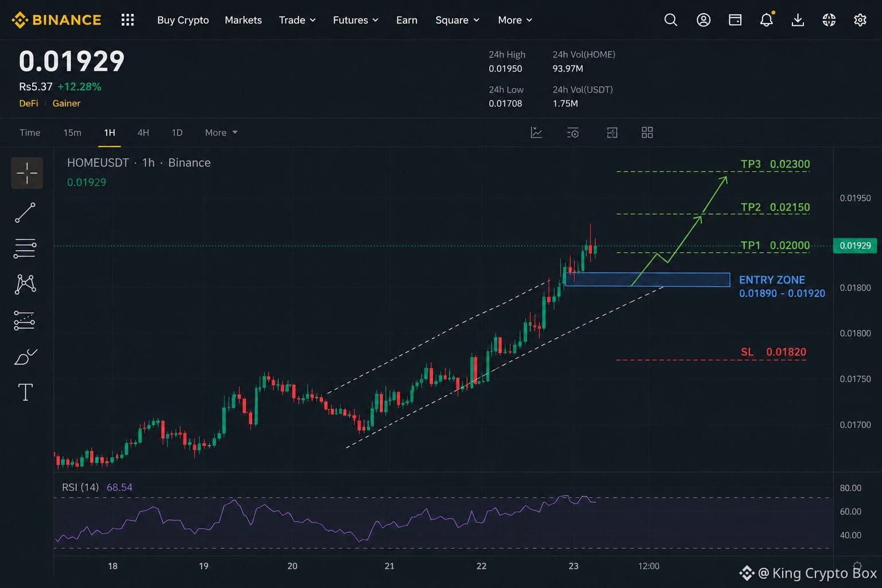The width and height of the screenshot is (882, 588).
Task: Select the brush drawing tool
Action: point(25,357)
